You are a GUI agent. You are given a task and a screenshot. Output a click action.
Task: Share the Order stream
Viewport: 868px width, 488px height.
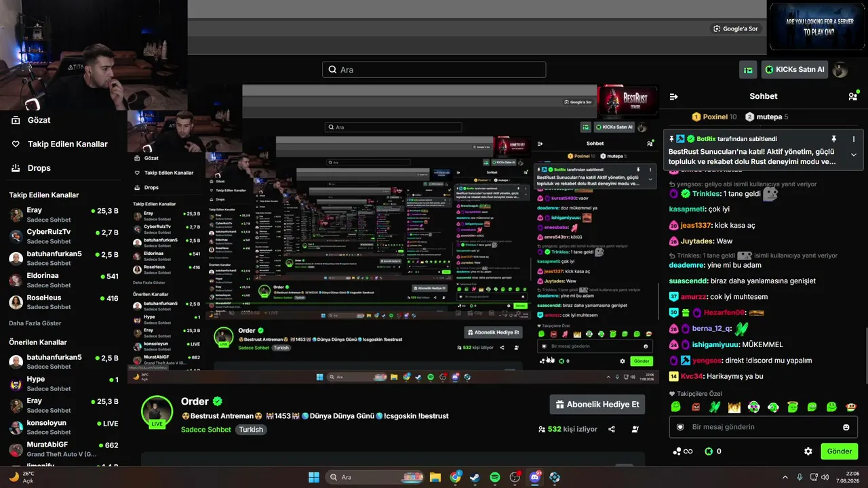(x=612, y=429)
